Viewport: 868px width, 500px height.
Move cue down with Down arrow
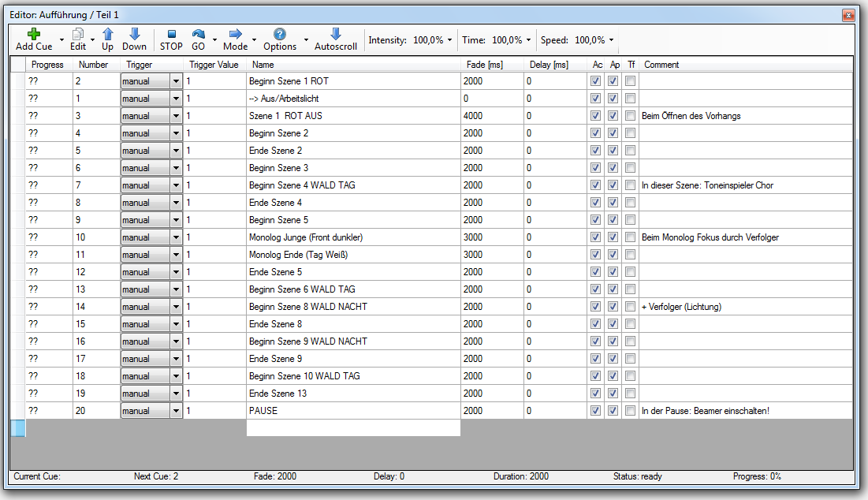[134, 34]
